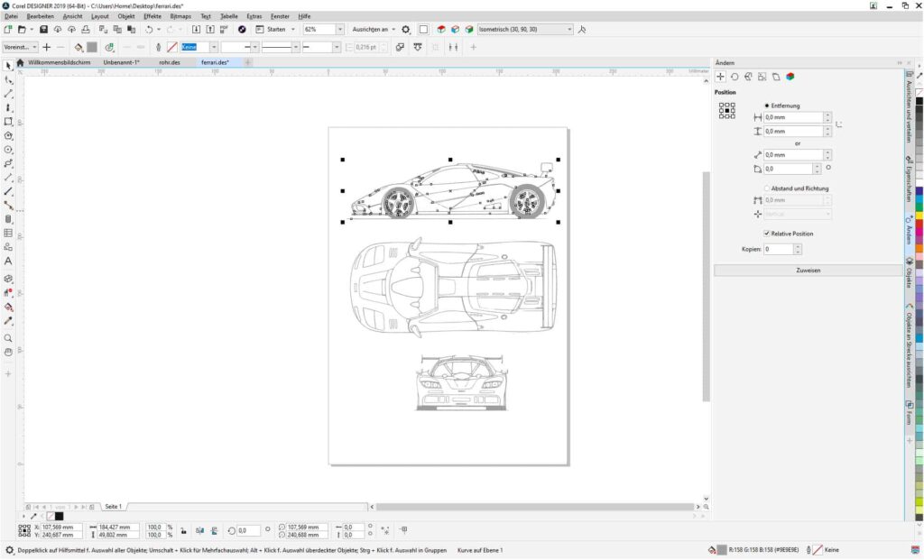Open the line style dropdown
The width and height of the screenshot is (924, 560).
[296, 47]
